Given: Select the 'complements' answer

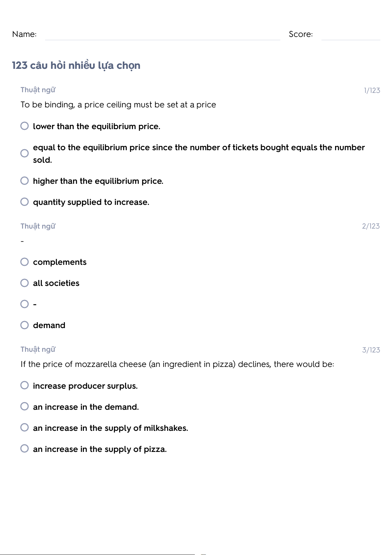Looking at the screenshot, I should 25,262.
